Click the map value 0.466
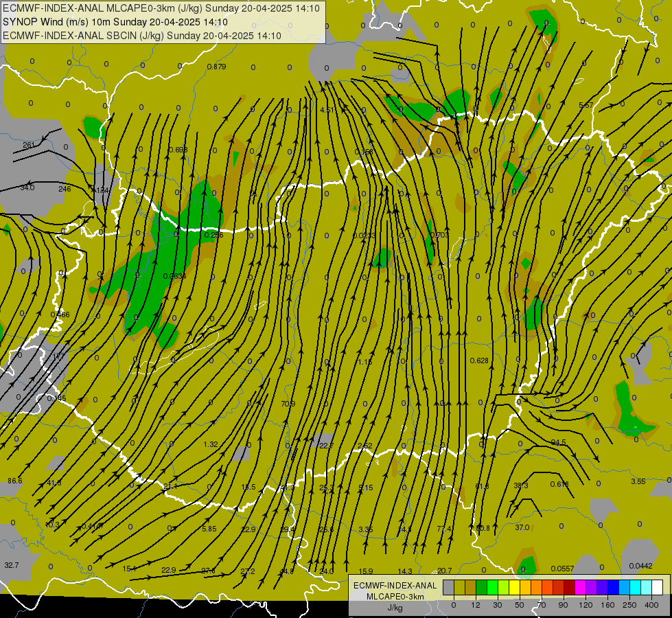672x618 pixels. pos(60,314)
